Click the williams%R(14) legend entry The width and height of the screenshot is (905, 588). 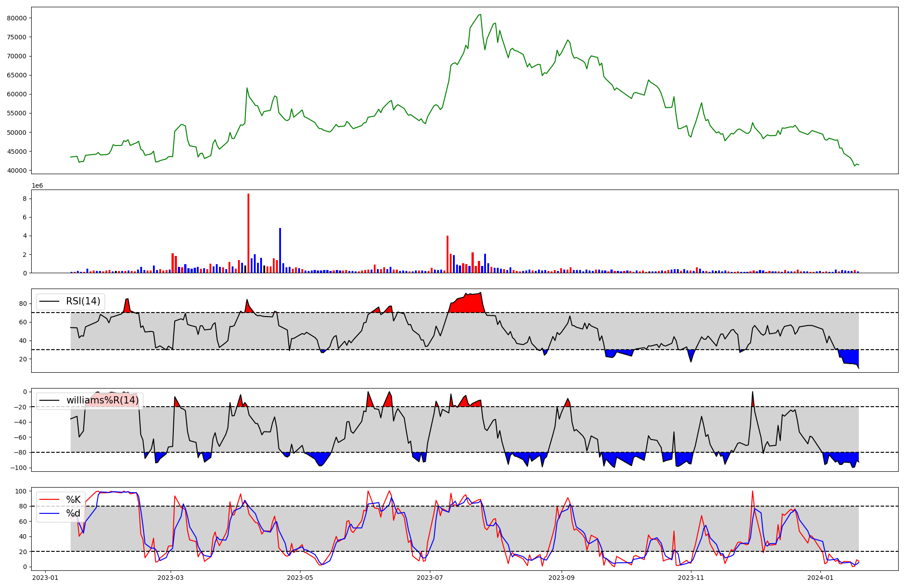click(102, 400)
